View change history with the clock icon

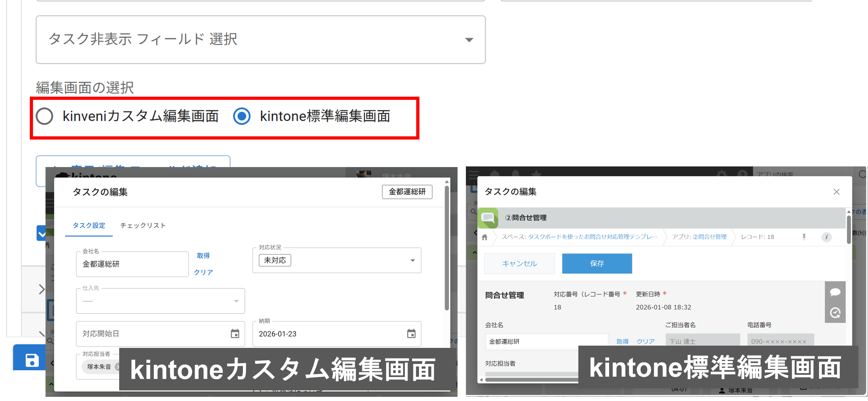[x=835, y=313]
